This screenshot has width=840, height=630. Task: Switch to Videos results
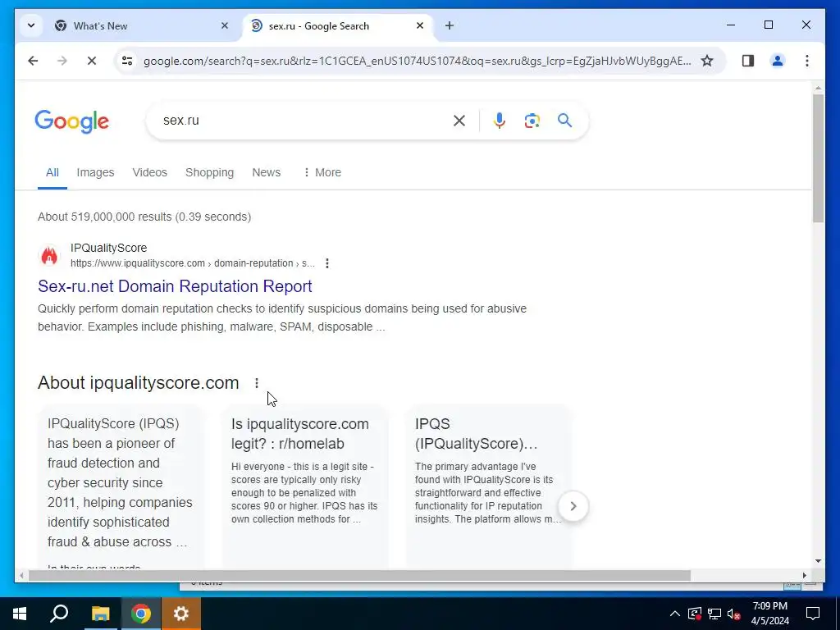point(150,172)
